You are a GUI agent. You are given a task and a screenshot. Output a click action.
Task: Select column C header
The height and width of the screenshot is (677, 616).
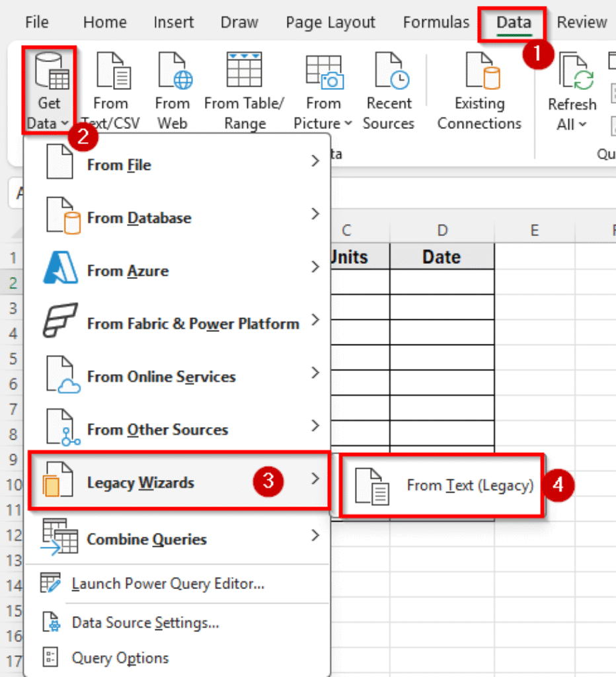point(346,230)
